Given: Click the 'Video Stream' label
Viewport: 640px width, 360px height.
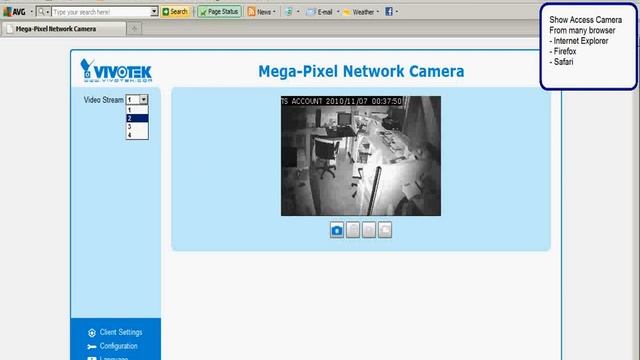Looking at the screenshot, I should (104, 100).
